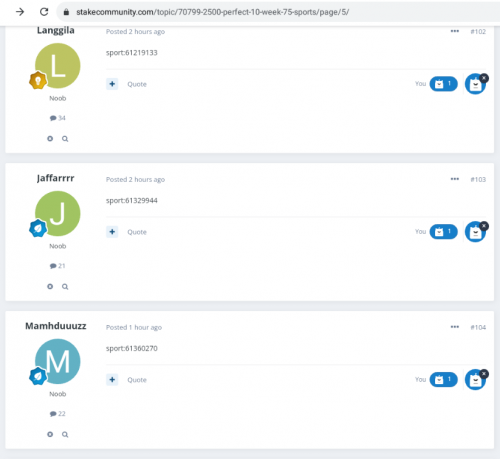Show reaction count on post #102
Viewport: 500px width, 459px height.
pyautogui.click(x=443, y=84)
